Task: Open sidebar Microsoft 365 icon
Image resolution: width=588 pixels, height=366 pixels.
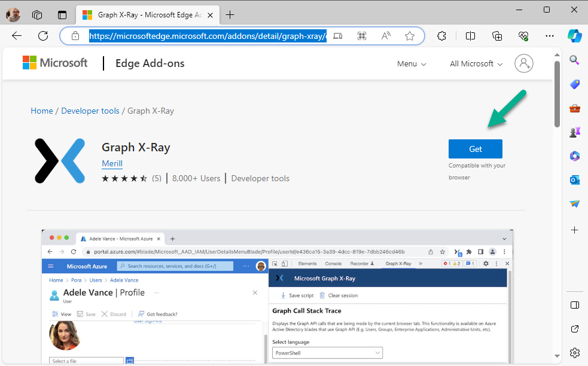Action: [574, 156]
